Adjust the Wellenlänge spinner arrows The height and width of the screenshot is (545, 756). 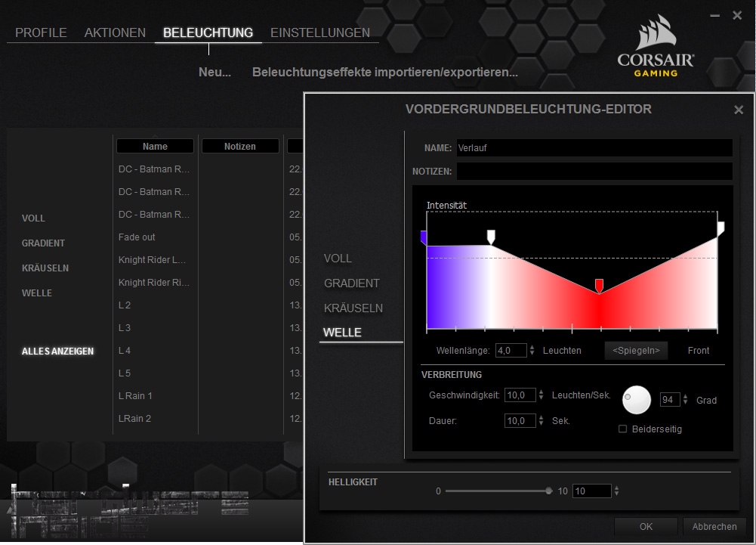(x=532, y=351)
